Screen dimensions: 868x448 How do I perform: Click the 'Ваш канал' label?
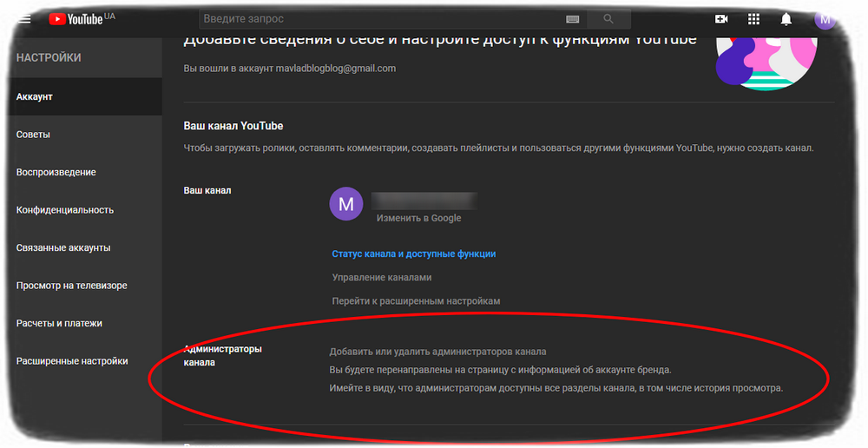207,190
